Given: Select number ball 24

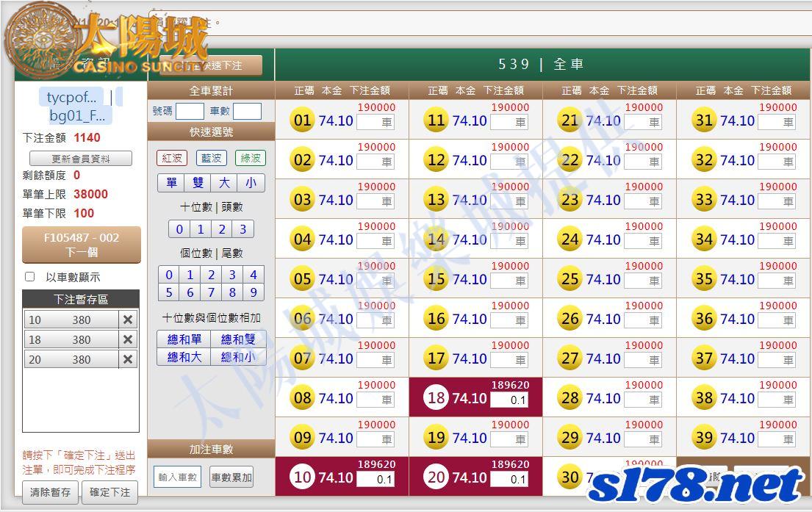Looking at the screenshot, I should (x=570, y=239).
